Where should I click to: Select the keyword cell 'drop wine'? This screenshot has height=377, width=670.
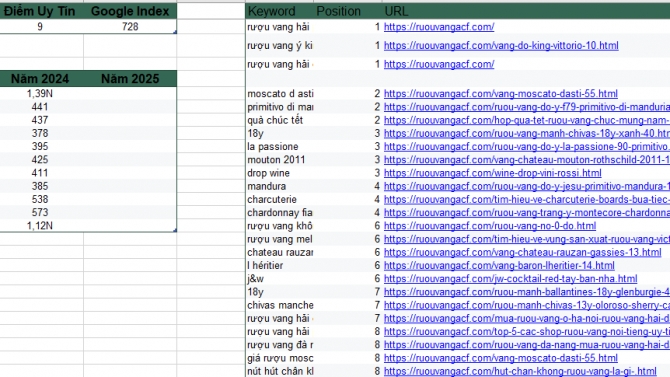click(x=280, y=173)
